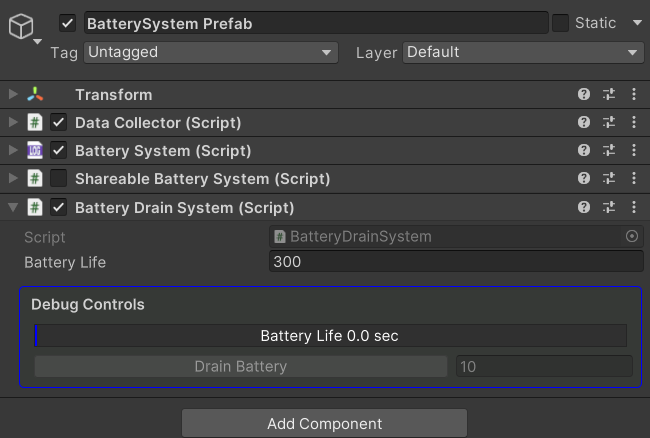Open Battery Drain System help reference

[584, 207]
